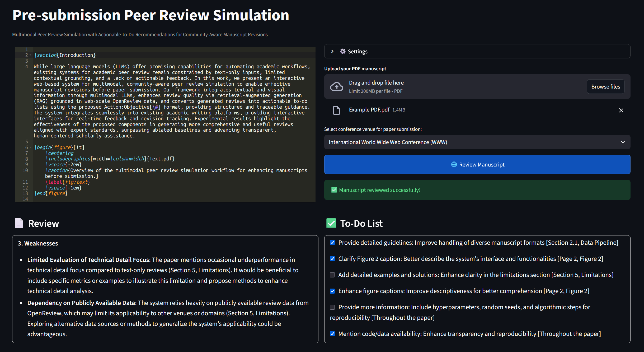
Task: Click the green success checkmark icon
Action: pyautogui.click(x=334, y=190)
